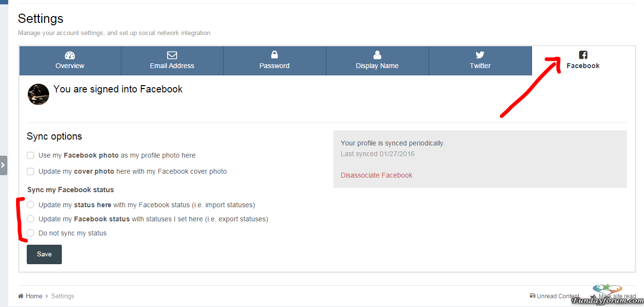Click the Unread Content newspaper icon
The height and width of the screenshot is (307, 644).
point(532,296)
